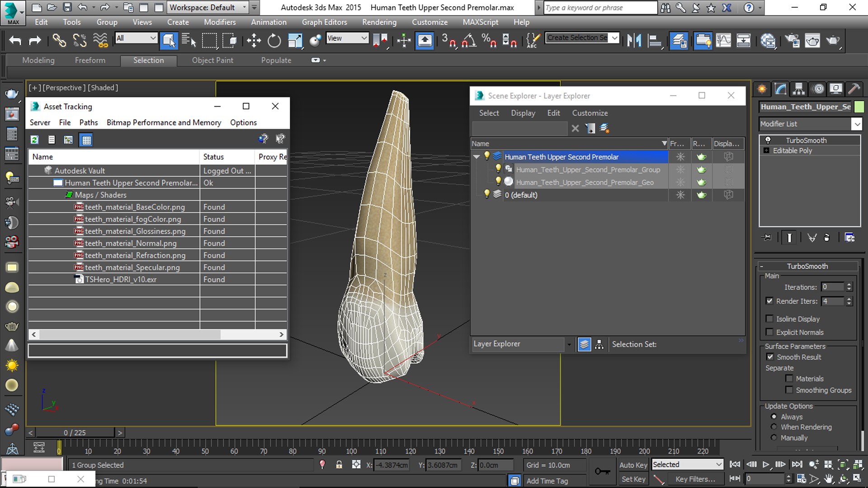The image size is (868, 488).
Task: Click the object color swatch
Action: 859,107
